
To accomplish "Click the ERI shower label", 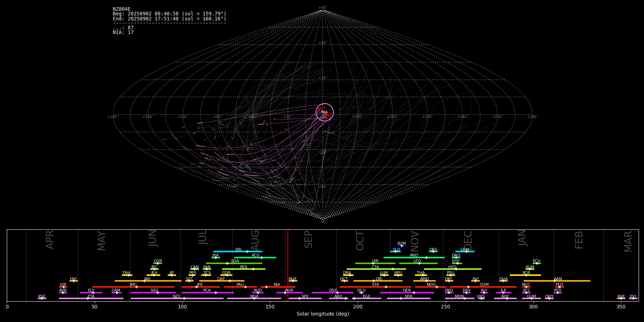I will coord(239,250).
